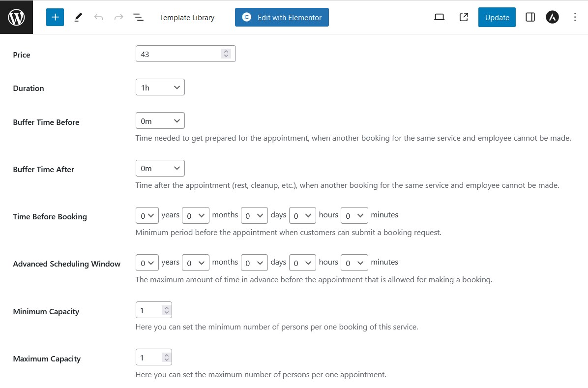Open the document overview list icon
The image size is (588, 388).
pyautogui.click(x=138, y=17)
